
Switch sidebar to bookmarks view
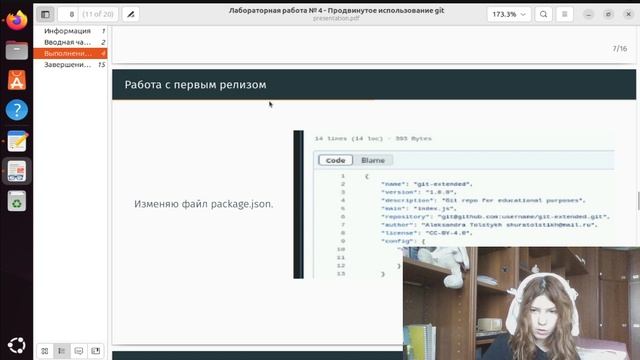pyautogui.click(x=96, y=351)
